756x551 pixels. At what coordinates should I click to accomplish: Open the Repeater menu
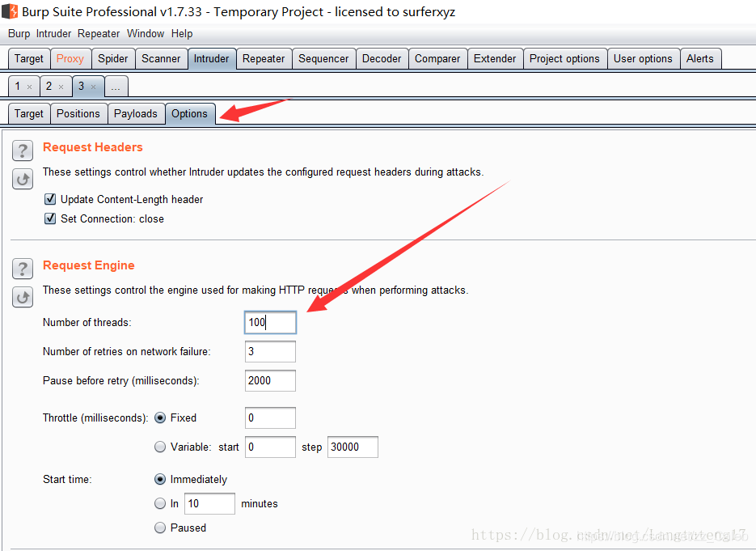[x=99, y=34]
